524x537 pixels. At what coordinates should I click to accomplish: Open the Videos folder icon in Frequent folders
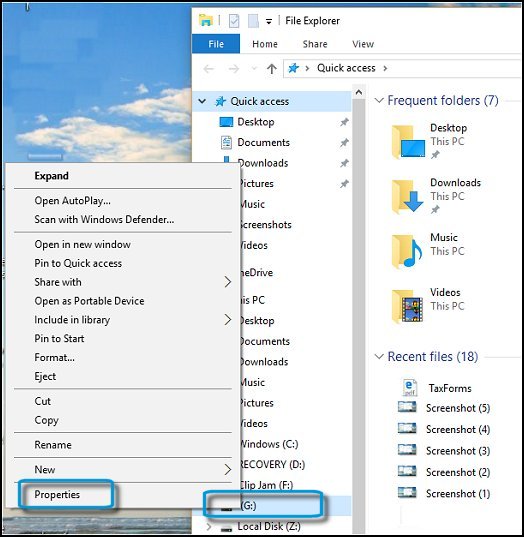[x=407, y=306]
